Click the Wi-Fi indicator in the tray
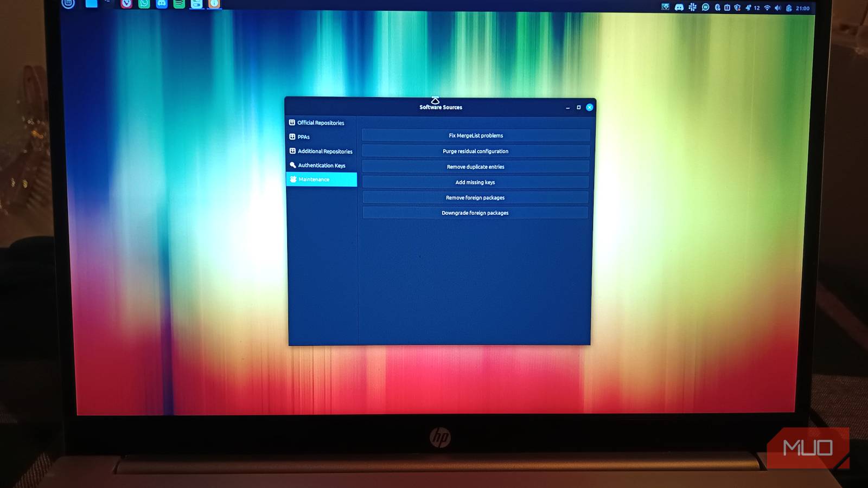 pyautogui.click(x=767, y=8)
